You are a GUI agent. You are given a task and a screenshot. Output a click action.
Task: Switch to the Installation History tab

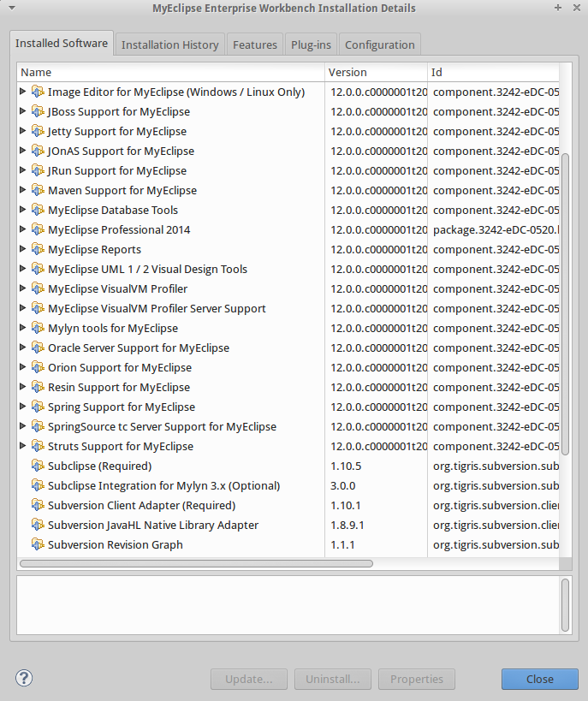click(x=170, y=45)
